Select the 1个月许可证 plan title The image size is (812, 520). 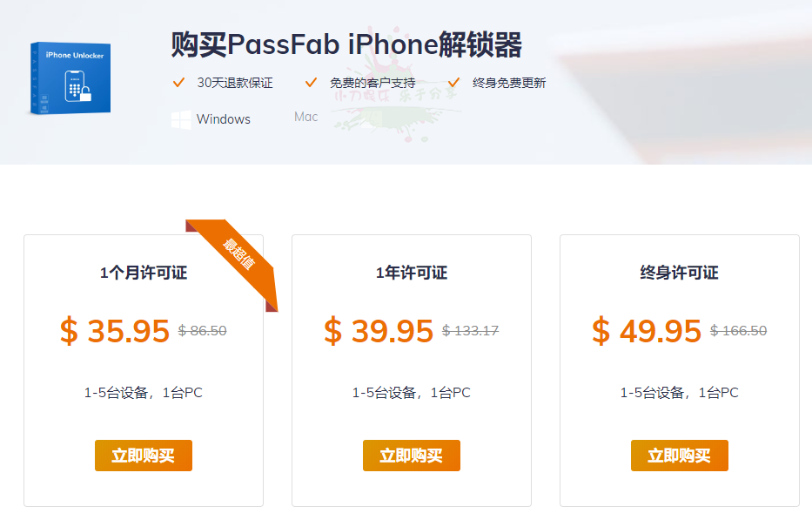(144, 273)
